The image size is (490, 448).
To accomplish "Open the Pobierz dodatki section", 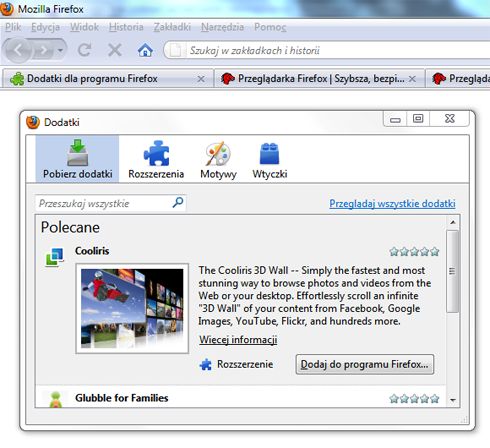I will (77, 159).
